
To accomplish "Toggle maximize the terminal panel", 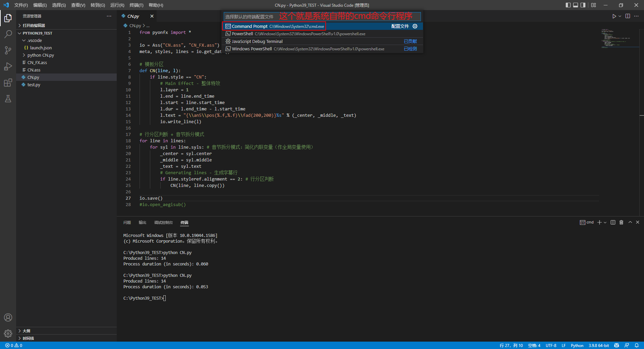I will 630,222.
